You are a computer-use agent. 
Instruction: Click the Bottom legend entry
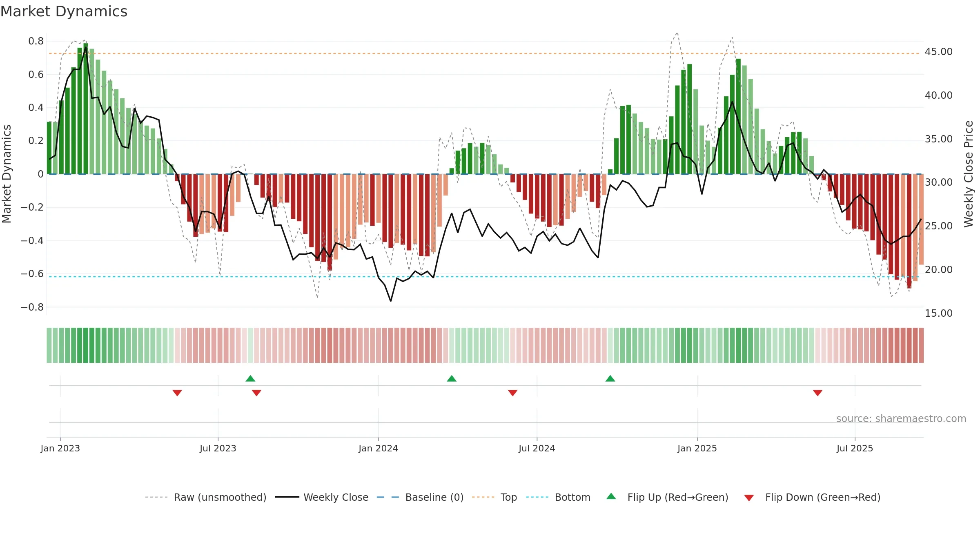tap(558, 497)
